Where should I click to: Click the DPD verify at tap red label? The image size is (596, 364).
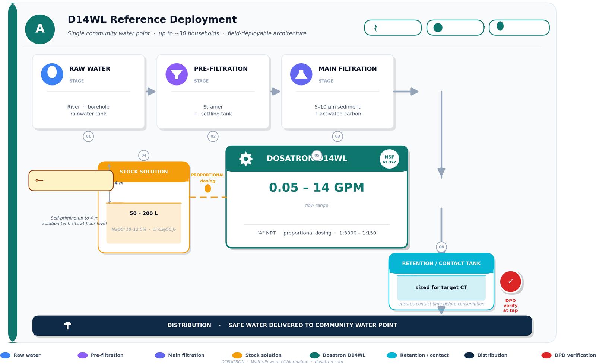pos(510,306)
